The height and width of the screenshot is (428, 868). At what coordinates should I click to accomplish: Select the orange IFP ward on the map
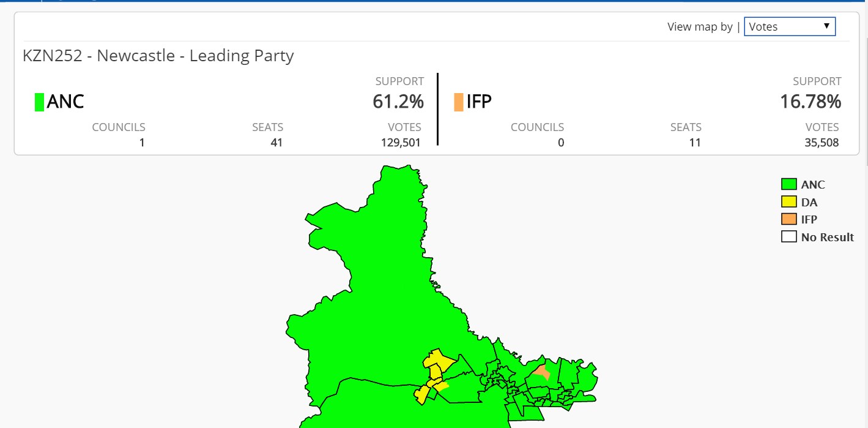click(x=542, y=373)
